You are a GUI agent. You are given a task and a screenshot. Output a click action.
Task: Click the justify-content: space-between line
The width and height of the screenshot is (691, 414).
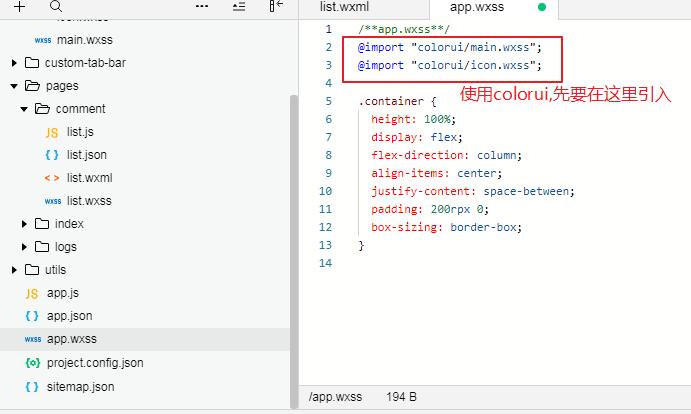473,191
